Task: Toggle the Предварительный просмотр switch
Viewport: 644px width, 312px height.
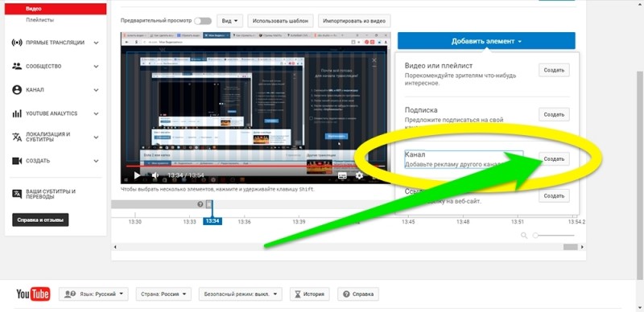Action: pyautogui.click(x=203, y=21)
